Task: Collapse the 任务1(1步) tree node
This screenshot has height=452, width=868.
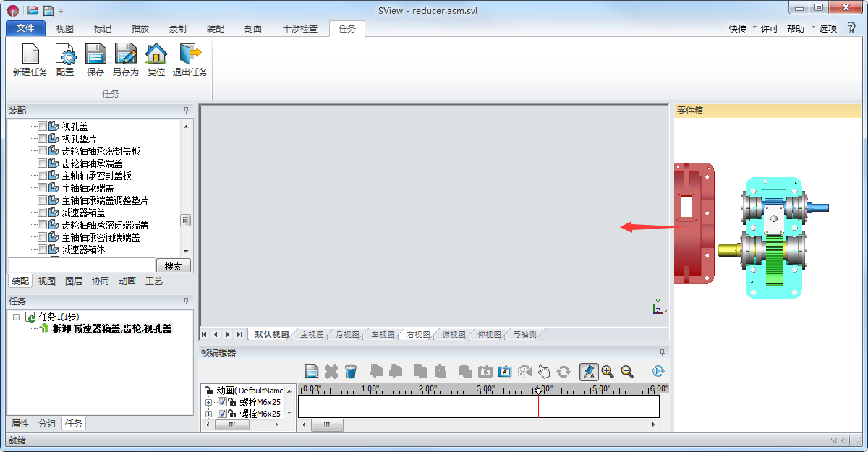Action: 17,317
